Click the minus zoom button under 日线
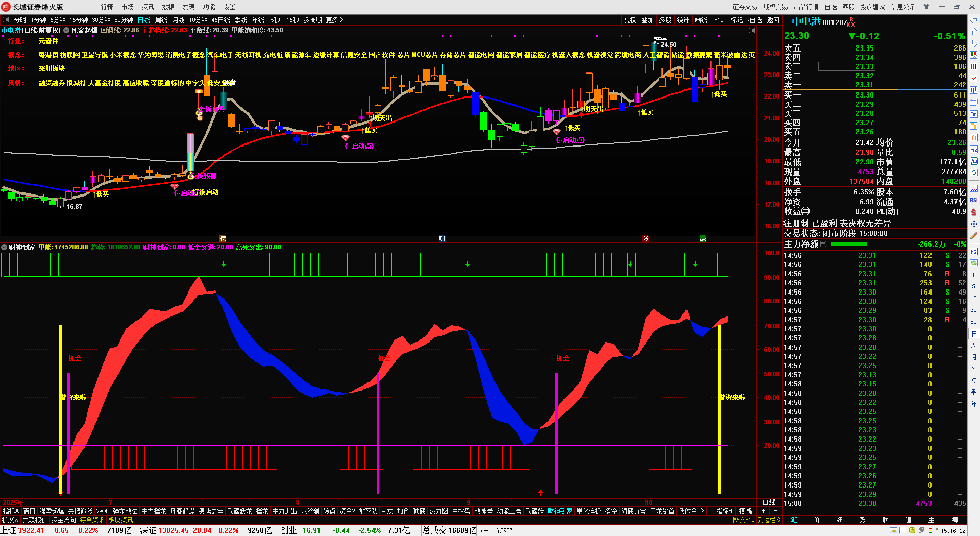980x536 pixels. [x=775, y=511]
